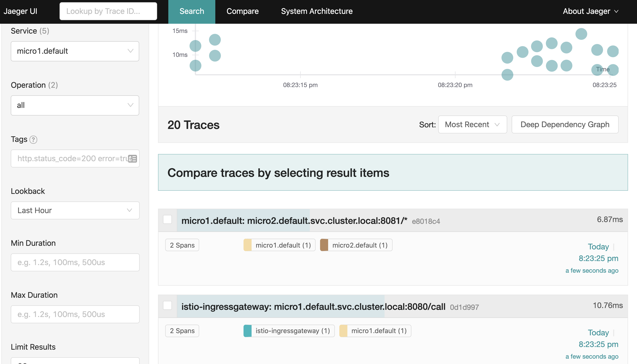This screenshot has width=637, height=364.
Task: Click micro1.default tag in first trace
Action: [x=279, y=245]
